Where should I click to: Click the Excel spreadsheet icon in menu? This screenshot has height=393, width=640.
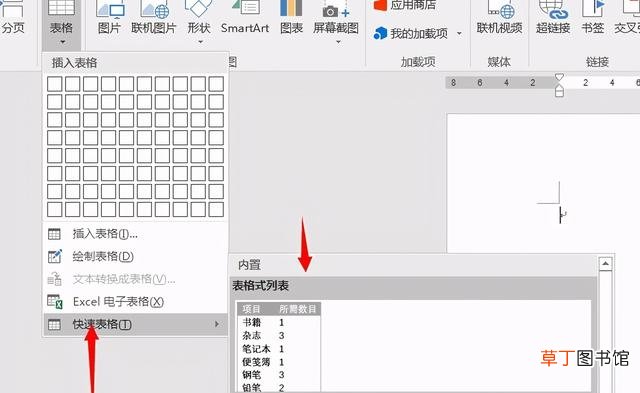54,302
